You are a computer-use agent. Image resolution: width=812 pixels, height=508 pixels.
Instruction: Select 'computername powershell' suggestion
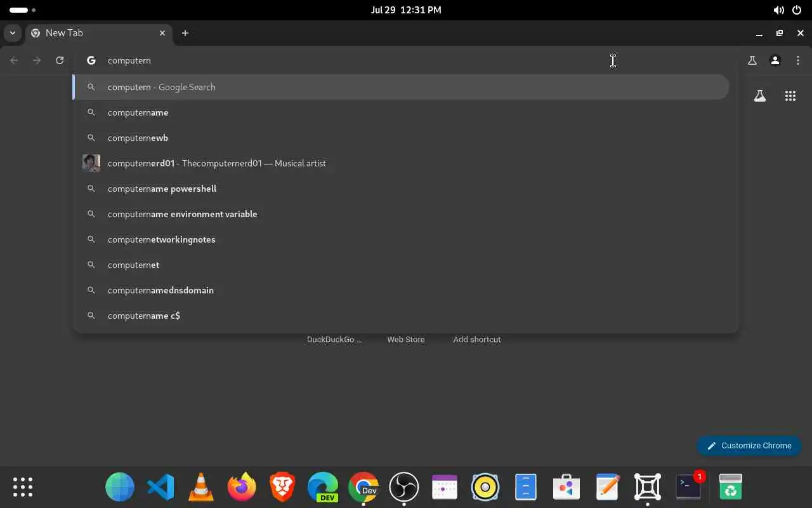coord(401,189)
